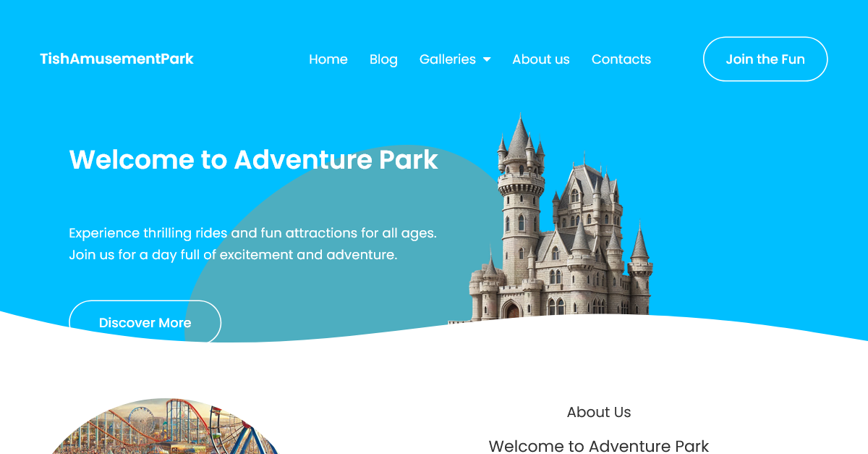
Task: Navigate to About us in the navbar
Action: tap(541, 59)
